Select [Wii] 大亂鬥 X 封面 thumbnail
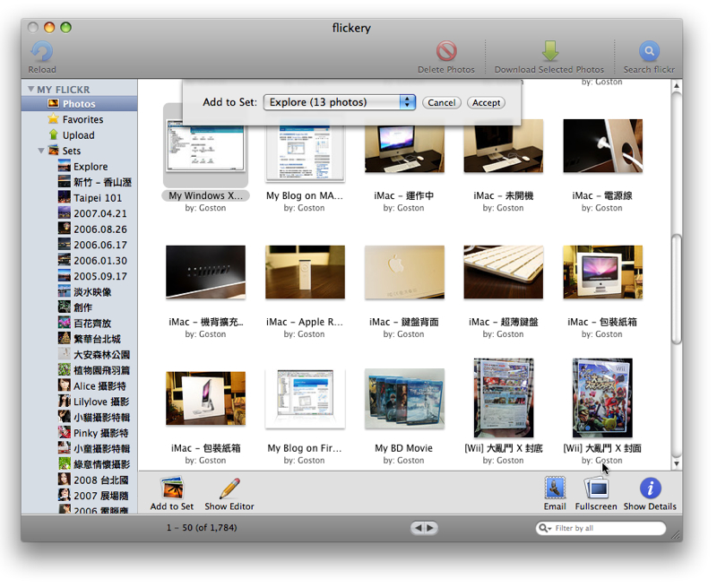The height and width of the screenshot is (588, 717). click(x=602, y=398)
